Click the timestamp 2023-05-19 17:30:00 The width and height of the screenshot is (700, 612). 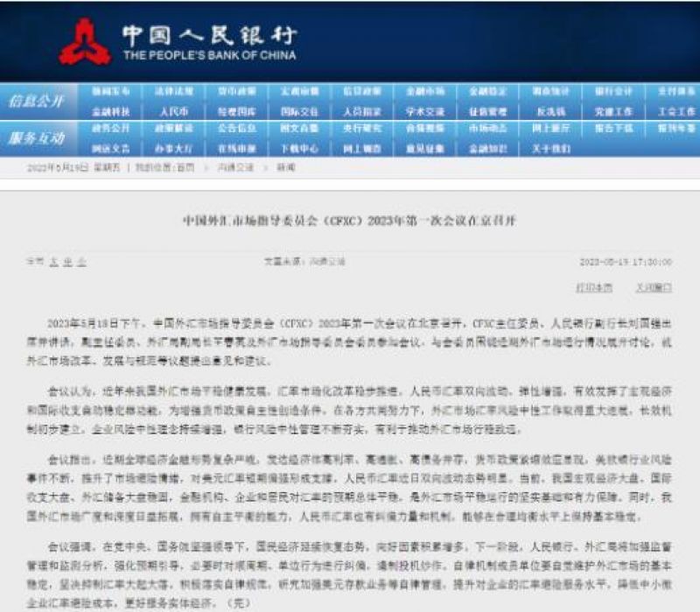[626, 262]
